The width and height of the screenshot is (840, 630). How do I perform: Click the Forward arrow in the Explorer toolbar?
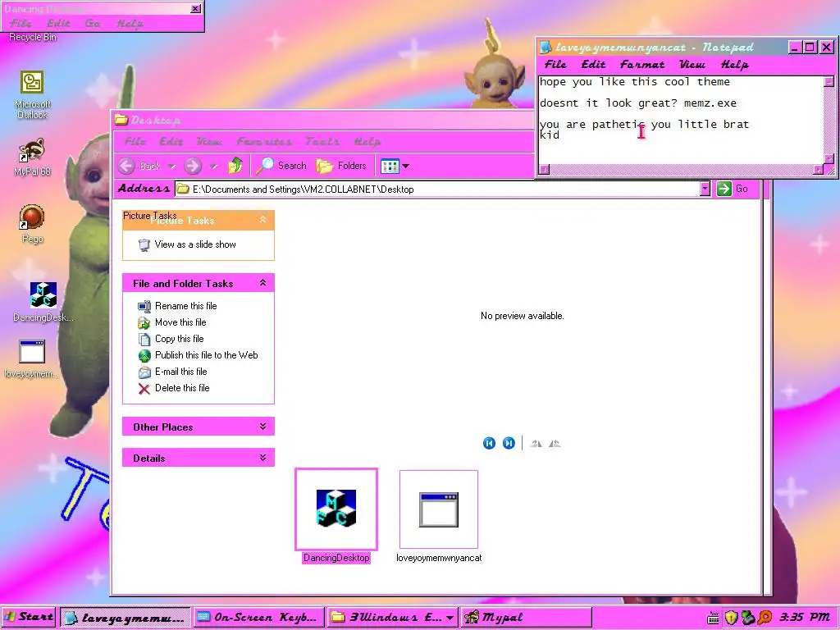tap(193, 166)
